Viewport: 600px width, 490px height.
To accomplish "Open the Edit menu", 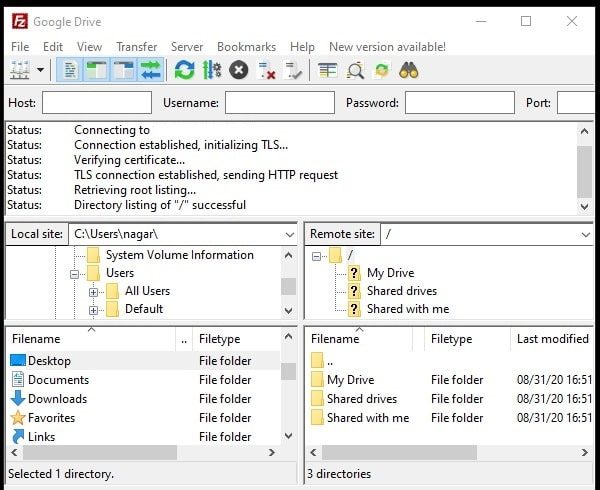I will (53, 47).
